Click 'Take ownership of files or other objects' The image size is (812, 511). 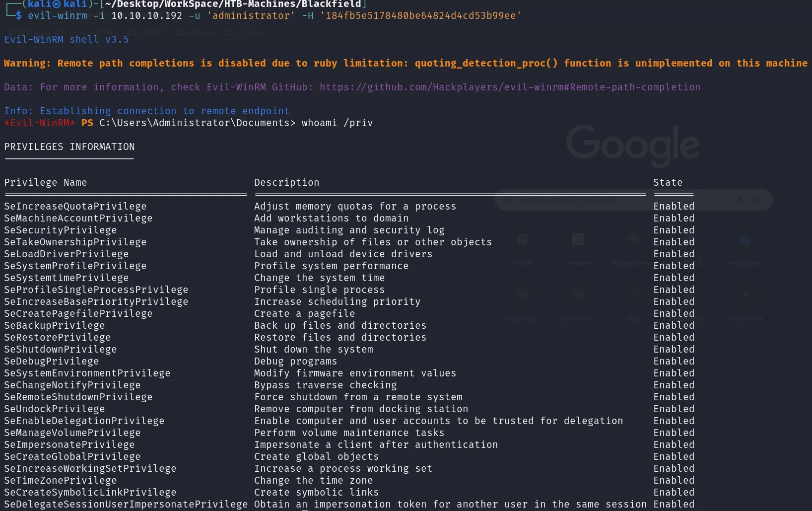(x=373, y=242)
